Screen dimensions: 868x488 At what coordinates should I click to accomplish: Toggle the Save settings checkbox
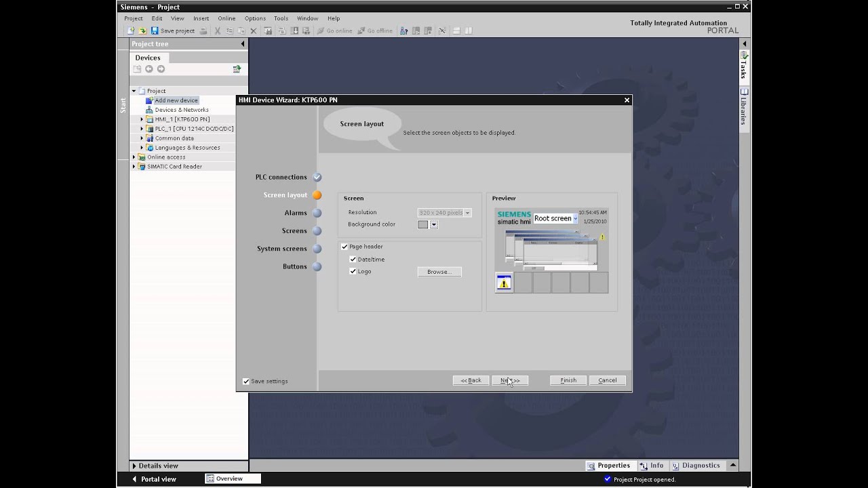[246, 381]
